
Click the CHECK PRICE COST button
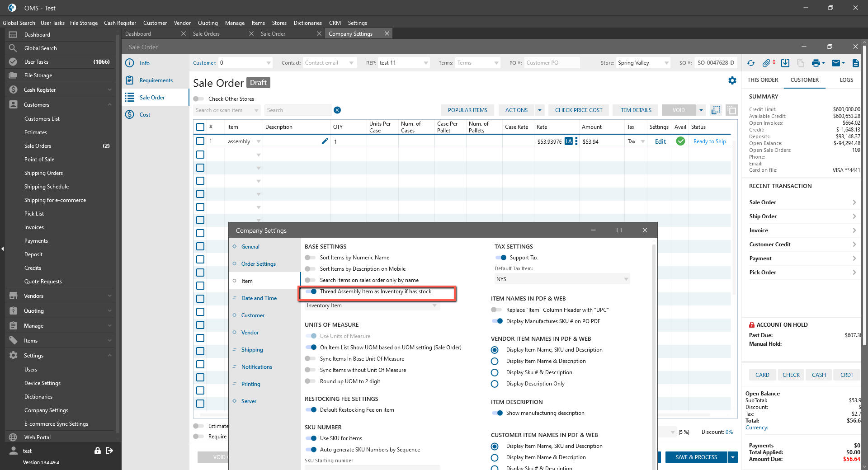579,110
